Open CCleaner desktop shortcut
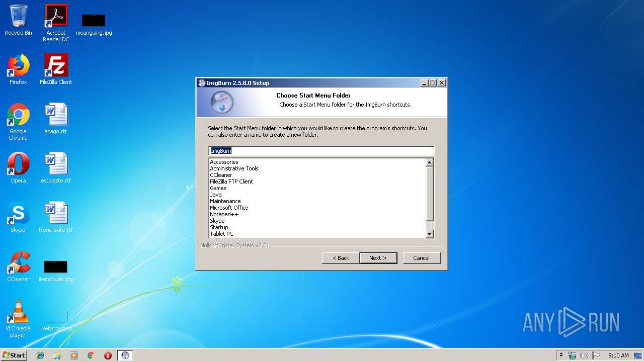The height and width of the screenshot is (362, 644). click(x=18, y=266)
